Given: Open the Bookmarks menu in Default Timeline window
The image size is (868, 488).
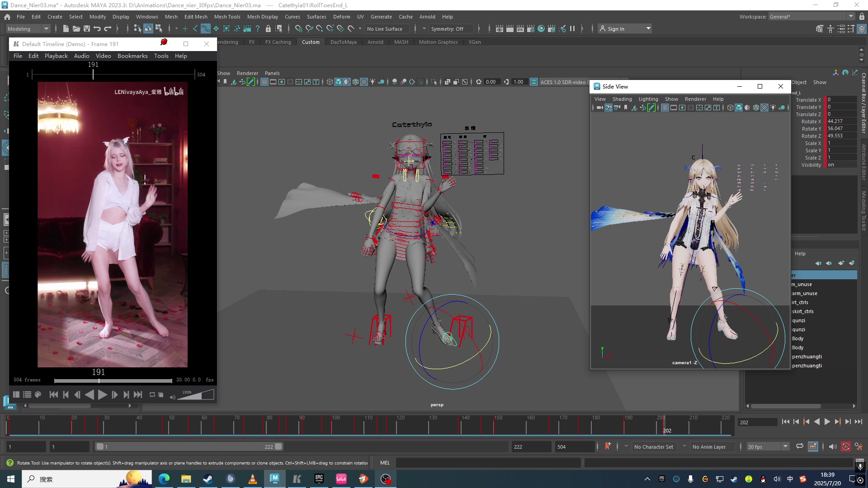Looking at the screenshot, I should click(132, 56).
